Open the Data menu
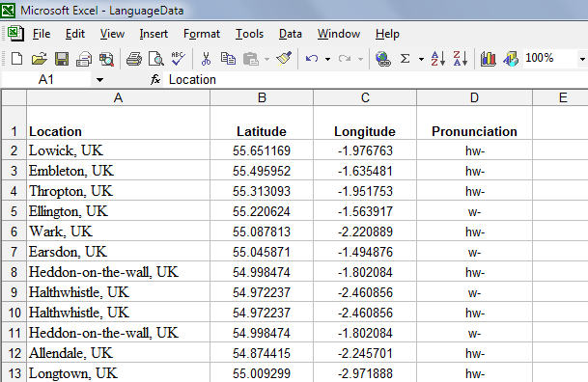Image resolution: width=588 pixels, height=382 pixels. (291, 34)
